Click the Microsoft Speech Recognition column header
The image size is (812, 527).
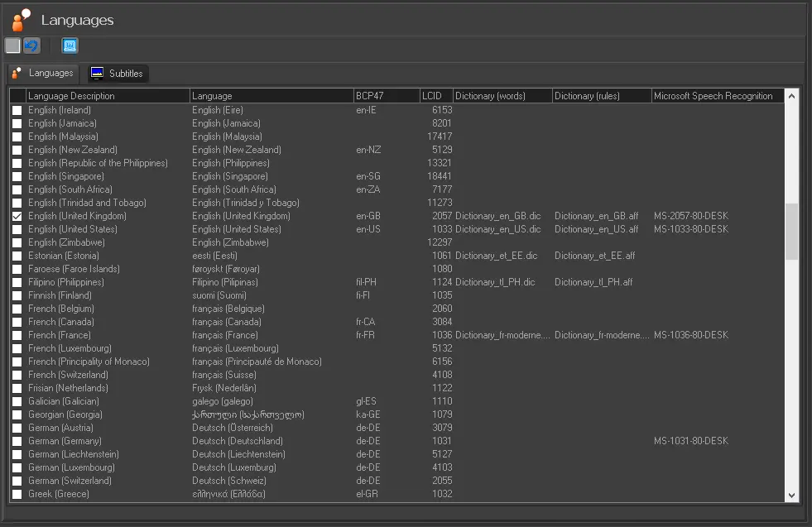pos(716,96)
